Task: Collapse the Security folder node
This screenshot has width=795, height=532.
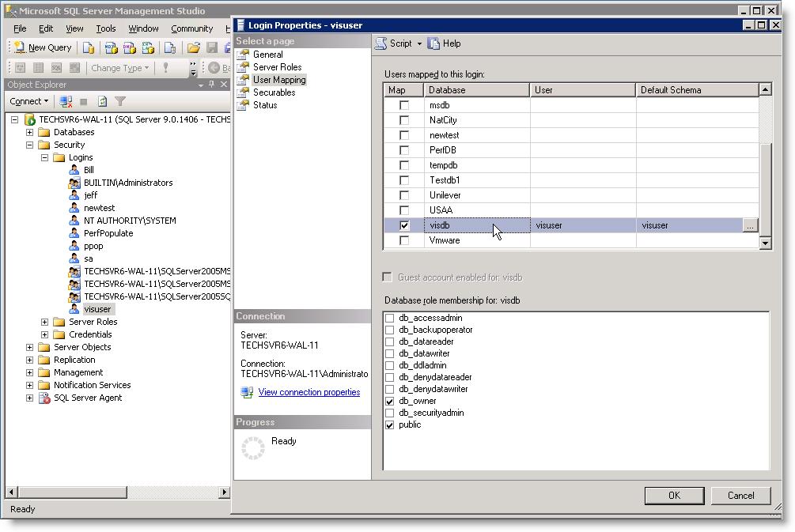Action: pos(29,145)
